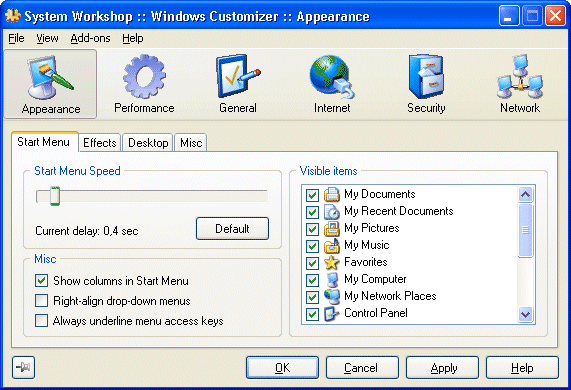Uncheck Favorites visible item
Viewport: 571px width, 390px height.
pos(312,263)
